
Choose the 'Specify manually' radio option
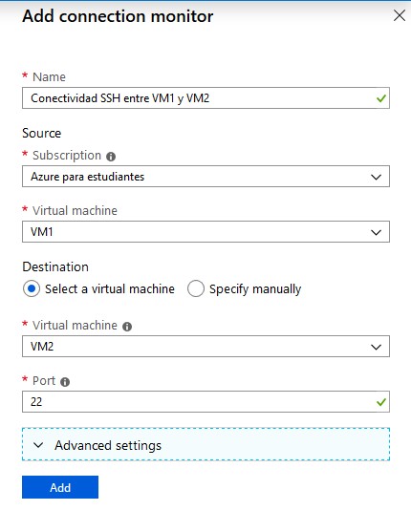pyautogui.click(x=196, y=288)
